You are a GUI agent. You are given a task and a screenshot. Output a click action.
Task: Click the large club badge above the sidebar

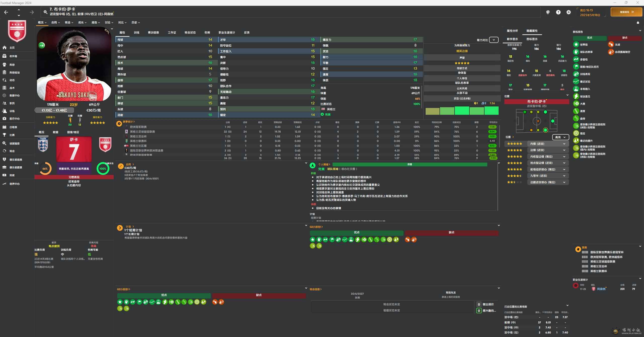[17, 31]
